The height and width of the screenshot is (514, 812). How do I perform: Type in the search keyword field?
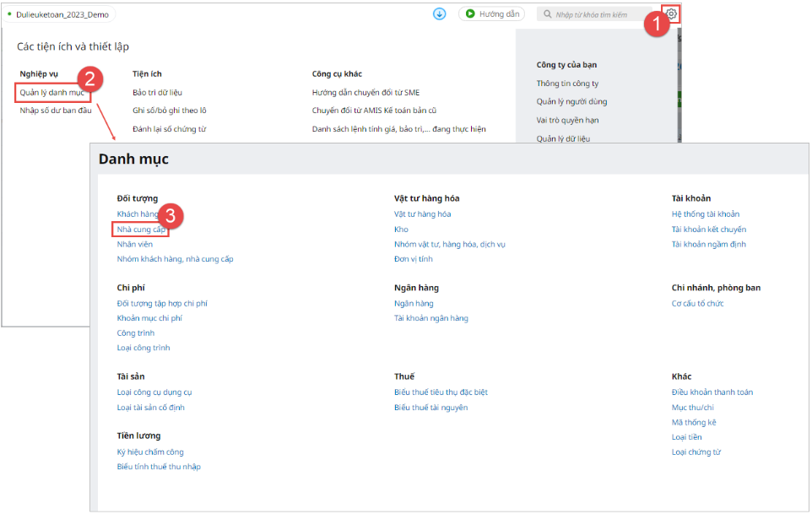(599, 14)
